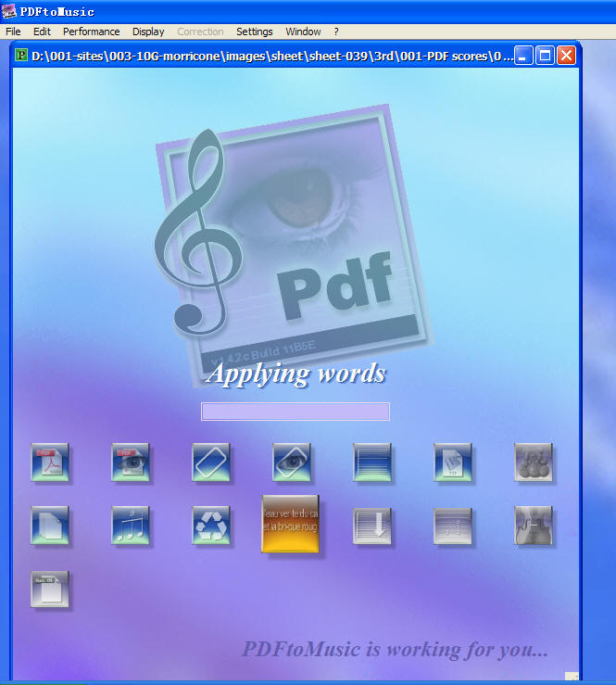Click the orange lyrics words step icon
Image resolution: width=616 pixels, height=685 pixels.
tap(290, 524)
